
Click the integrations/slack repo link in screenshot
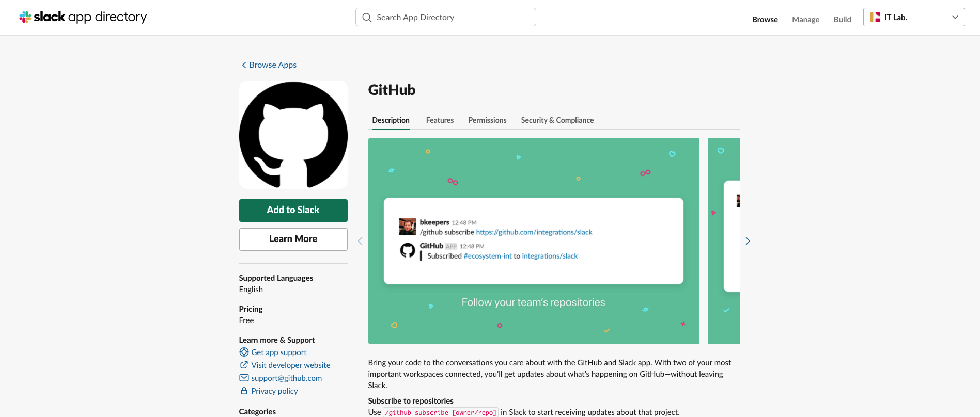pos(550,256)
